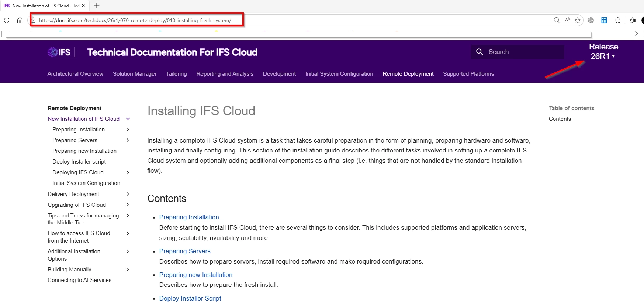Expand chevron beside Upgrading of IFS Cloud
Image resolution: width=644 pixels, height=302 pixels.
point(128,205)
